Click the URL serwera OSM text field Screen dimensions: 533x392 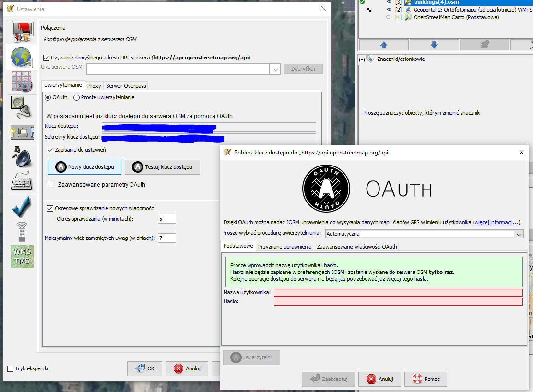[178, 70]
